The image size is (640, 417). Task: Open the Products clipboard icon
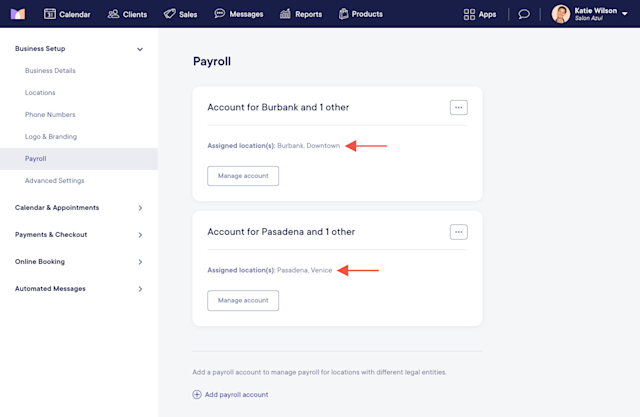(x=343, y=14)
